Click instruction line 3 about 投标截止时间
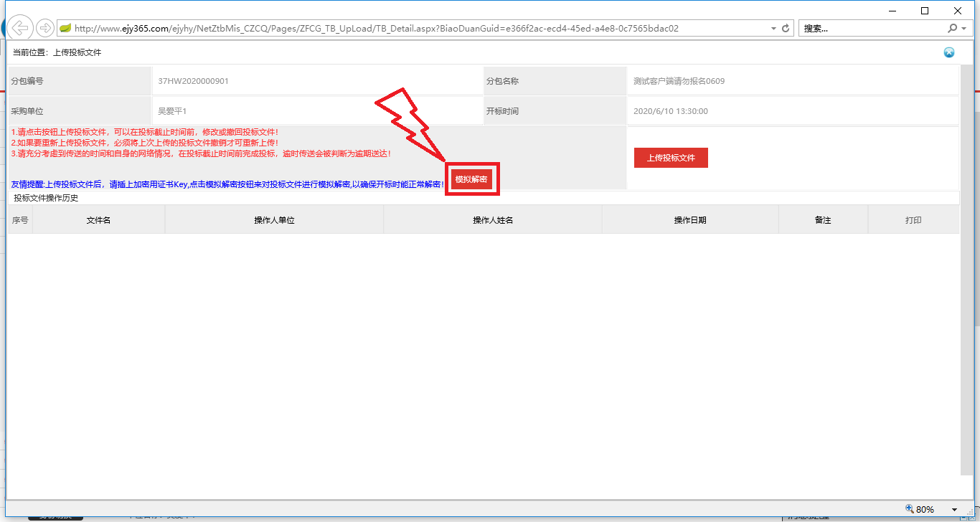The width and height of the screenshot is (980, 522). click(201, 153)
